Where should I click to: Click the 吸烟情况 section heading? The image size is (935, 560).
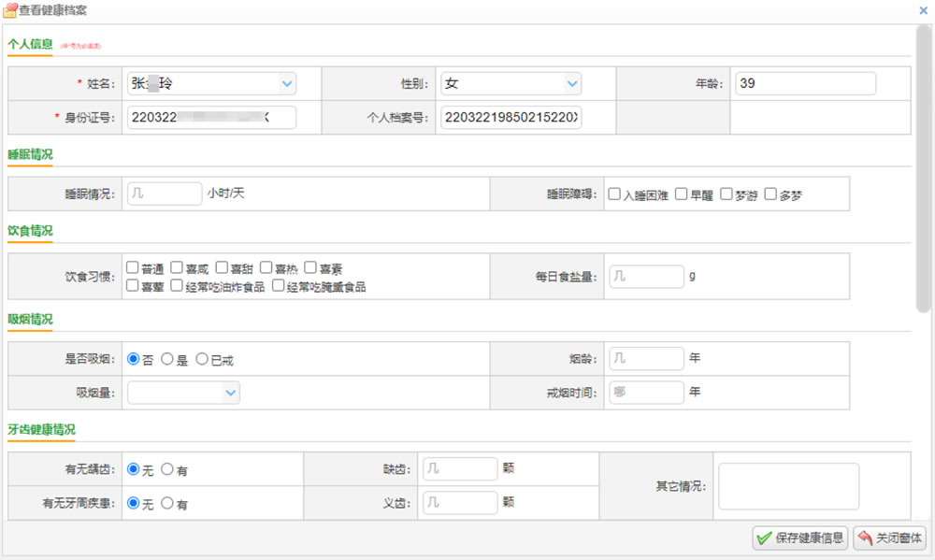click(30, 319)
